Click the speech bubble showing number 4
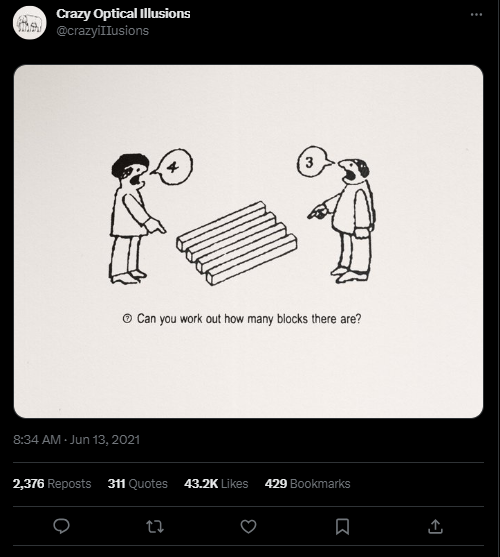Viewport: 500px width, 557px height. point(172,167)
